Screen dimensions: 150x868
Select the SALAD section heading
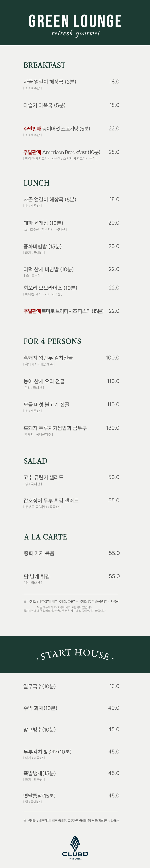[x=35, y=461]
